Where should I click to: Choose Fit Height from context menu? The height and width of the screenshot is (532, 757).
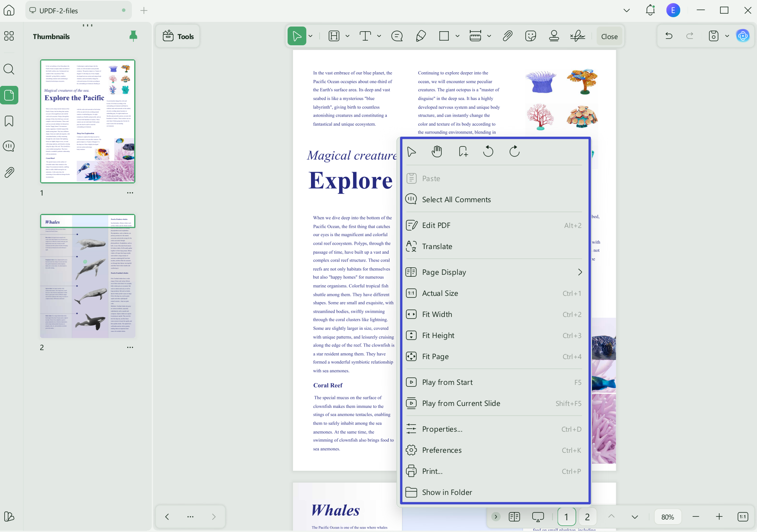pos(494,335)
